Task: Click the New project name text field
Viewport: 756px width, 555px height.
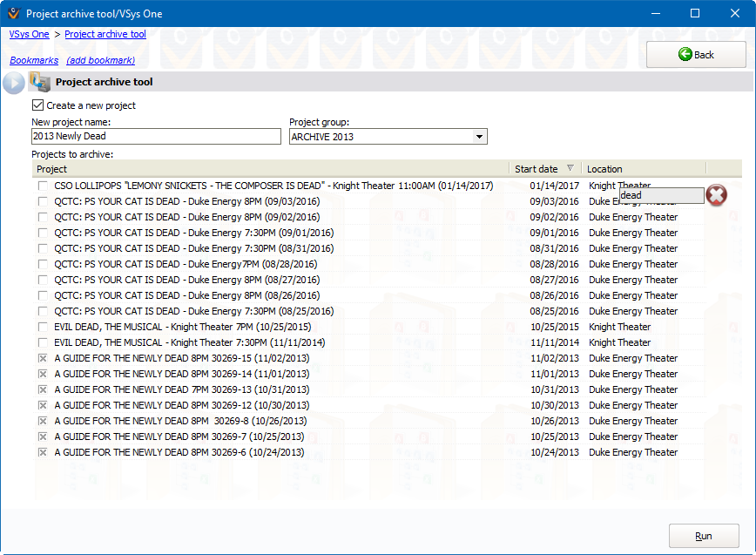Action: (x=156, y=137)
